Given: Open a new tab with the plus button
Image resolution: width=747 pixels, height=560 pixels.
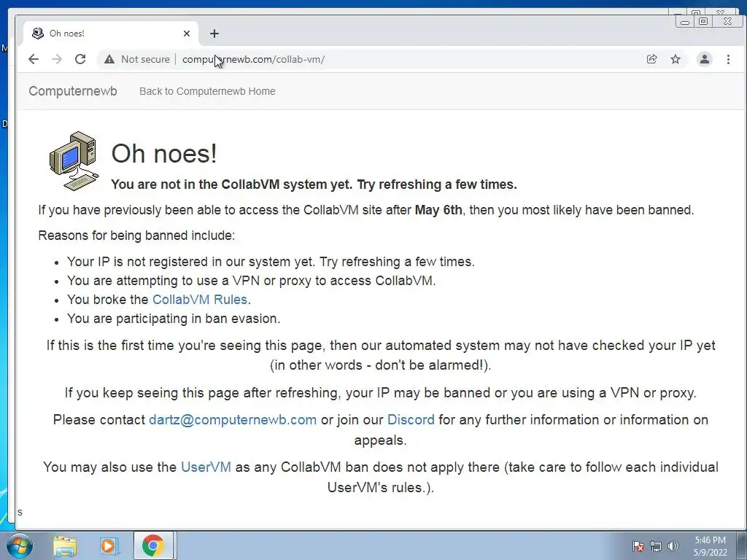Looking at the screenshot, I should (214, 34).
